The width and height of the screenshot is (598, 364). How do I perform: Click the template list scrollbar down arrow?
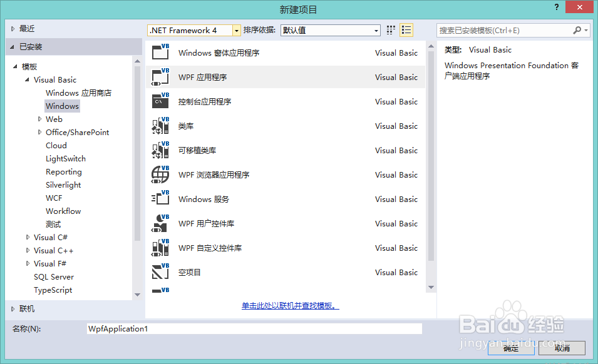[431, 288]
